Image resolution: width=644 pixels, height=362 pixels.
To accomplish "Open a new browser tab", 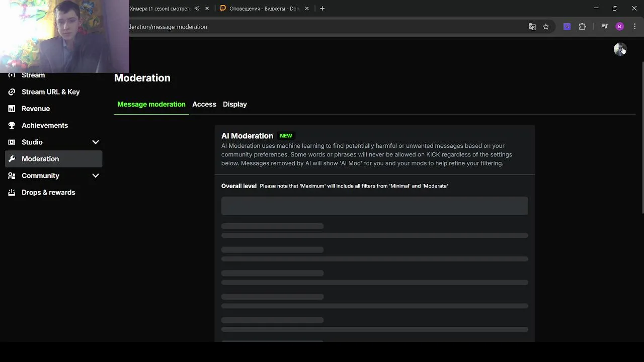I will point(323,9).
